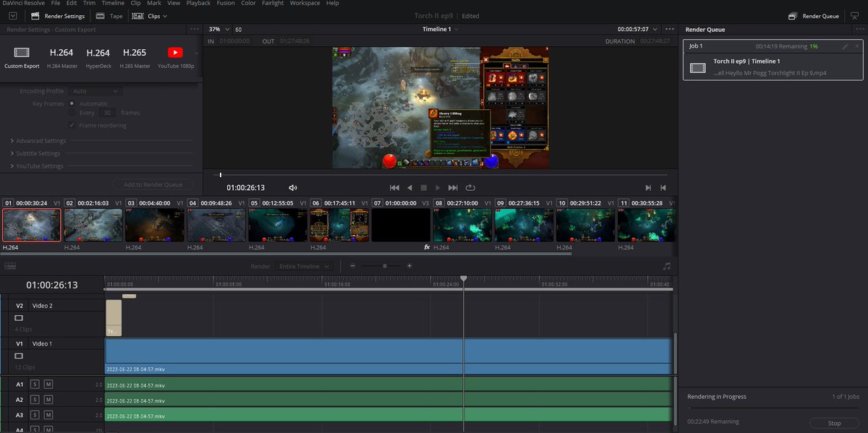The height and width of the screenshot is (433, 868).
Task: Click the key frames interval field
Action: click(107, 113)
